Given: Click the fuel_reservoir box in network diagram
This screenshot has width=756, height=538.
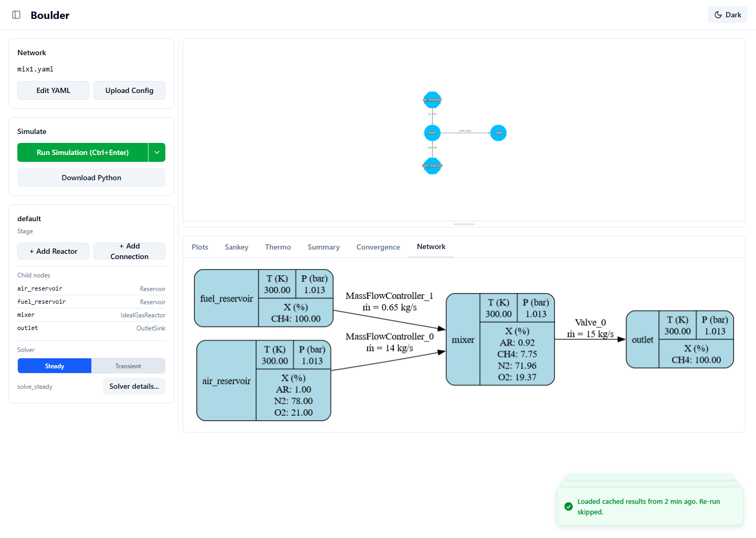Looking at the screenshot, I should [264, 298].
